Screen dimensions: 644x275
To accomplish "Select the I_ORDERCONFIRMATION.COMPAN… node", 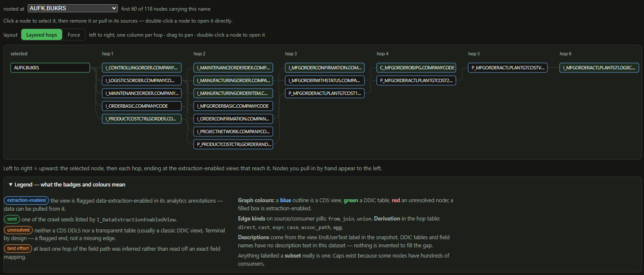I will (233, 119).
